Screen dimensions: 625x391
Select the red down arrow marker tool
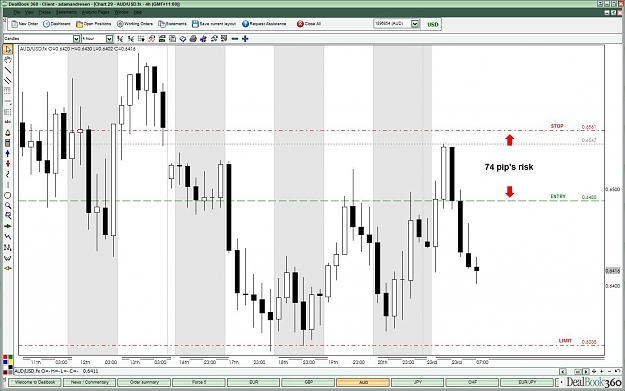tap(8, 164)
